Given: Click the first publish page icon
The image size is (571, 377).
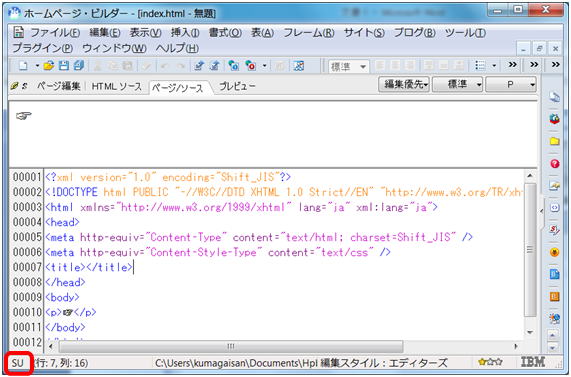Looking at the screenshot, I should tap(199, 66).
